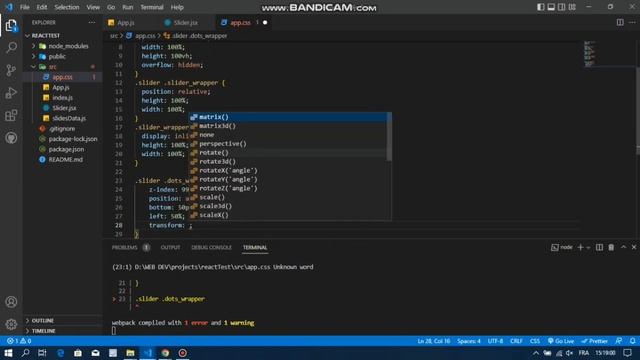This screenshot has height=360, width=640.
Task: Open the launch profile dropdown arrow
Action: tap(588, 247)
